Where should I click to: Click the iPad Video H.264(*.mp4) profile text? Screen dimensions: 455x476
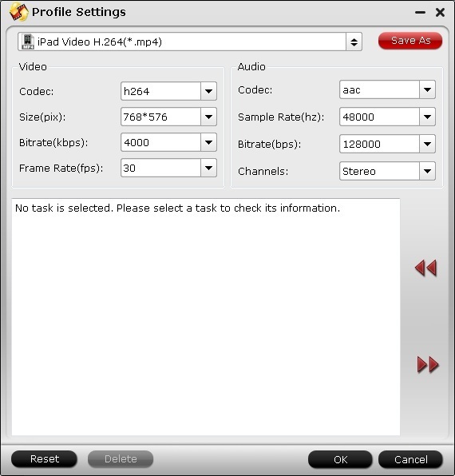tap(100, 42)
